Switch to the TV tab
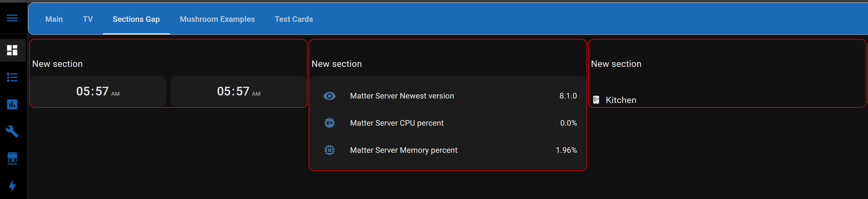Image resolution: width=868 pixels, height=199 pixels. (88, 19)
